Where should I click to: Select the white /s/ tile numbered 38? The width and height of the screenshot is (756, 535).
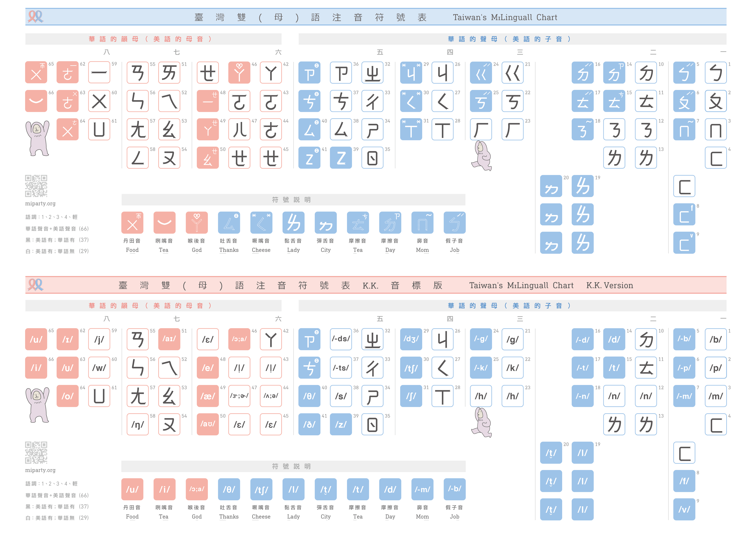click(341, 396)
